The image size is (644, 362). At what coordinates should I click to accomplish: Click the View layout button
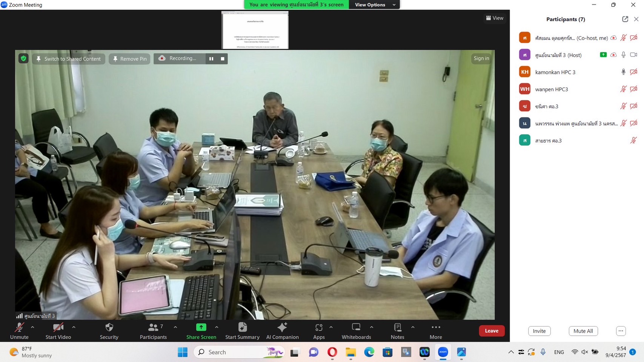point(495,18)
